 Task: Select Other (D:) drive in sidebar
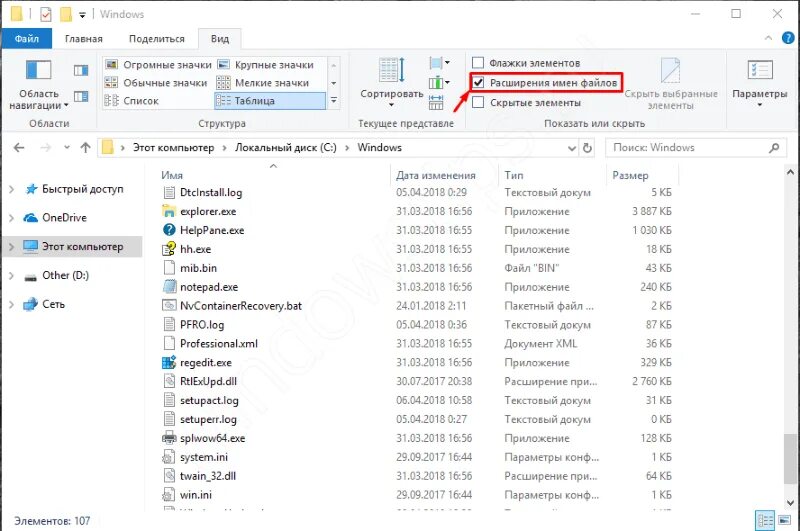(65, 275)
